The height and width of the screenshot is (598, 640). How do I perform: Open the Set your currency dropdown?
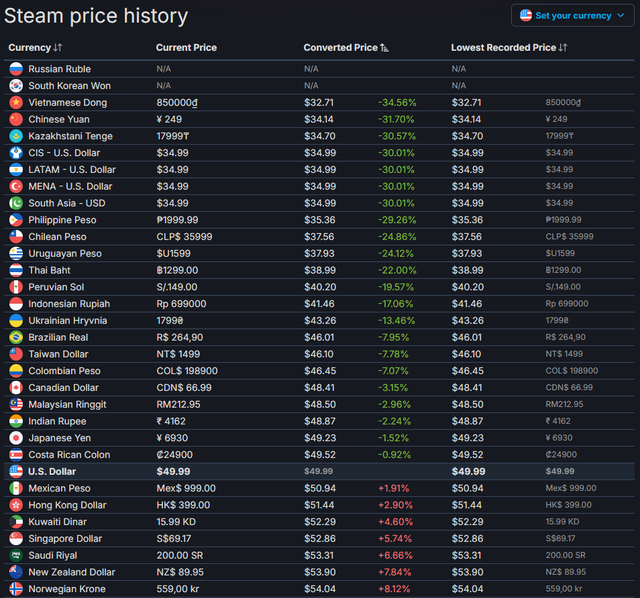[572, 15]
